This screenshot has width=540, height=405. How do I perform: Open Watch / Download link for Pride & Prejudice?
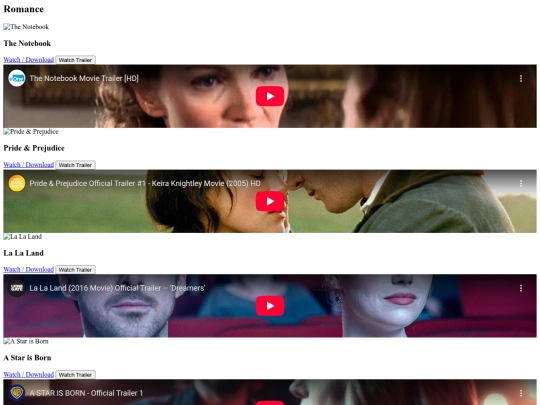point(29,165)
